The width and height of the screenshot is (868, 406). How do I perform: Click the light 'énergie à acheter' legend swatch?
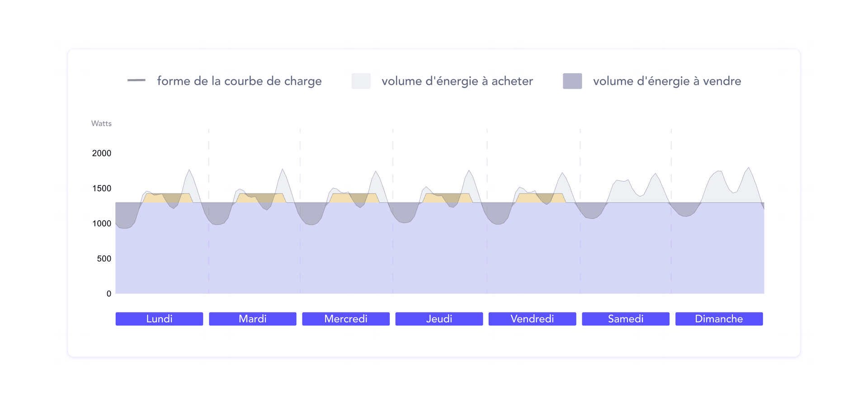pyautogui.click(x=361, y=81)
